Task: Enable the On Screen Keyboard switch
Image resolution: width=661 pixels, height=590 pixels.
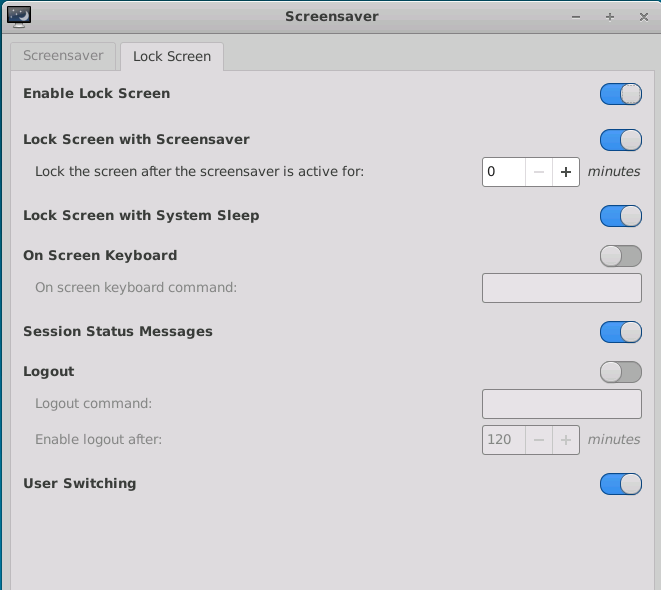Action: coord(620,256)
